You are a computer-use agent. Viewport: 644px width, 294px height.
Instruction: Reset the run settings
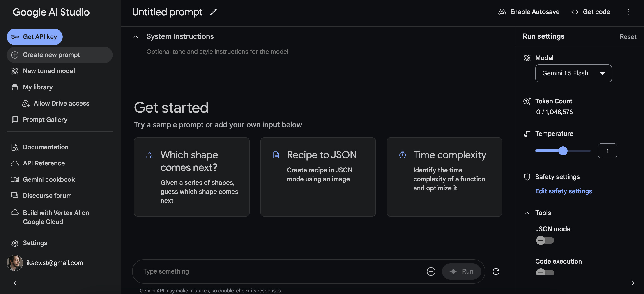point(628,37)
